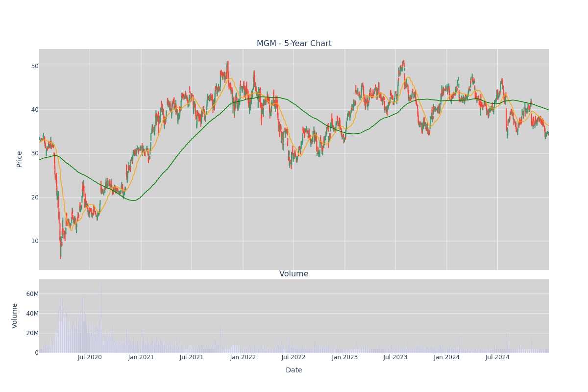Image resolution: width=588 pixels, height=392 pixels.
Task: Select the "Volume" subplot title above the bars
Action: point(294,274)
